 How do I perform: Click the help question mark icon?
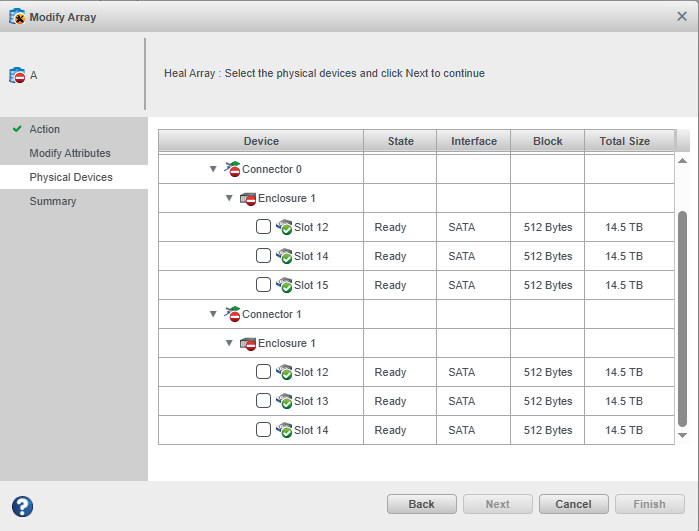[22, 506]
